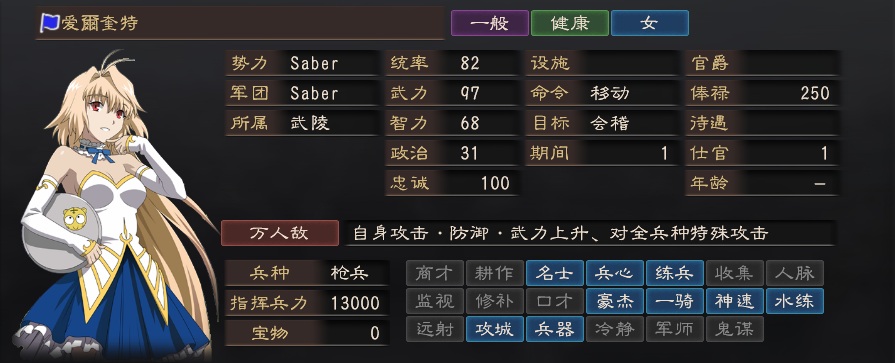The height and width of the screenshot is (363, 895).
Task: Toggle the 兵心 skill tile
Action: click(615, 273)
